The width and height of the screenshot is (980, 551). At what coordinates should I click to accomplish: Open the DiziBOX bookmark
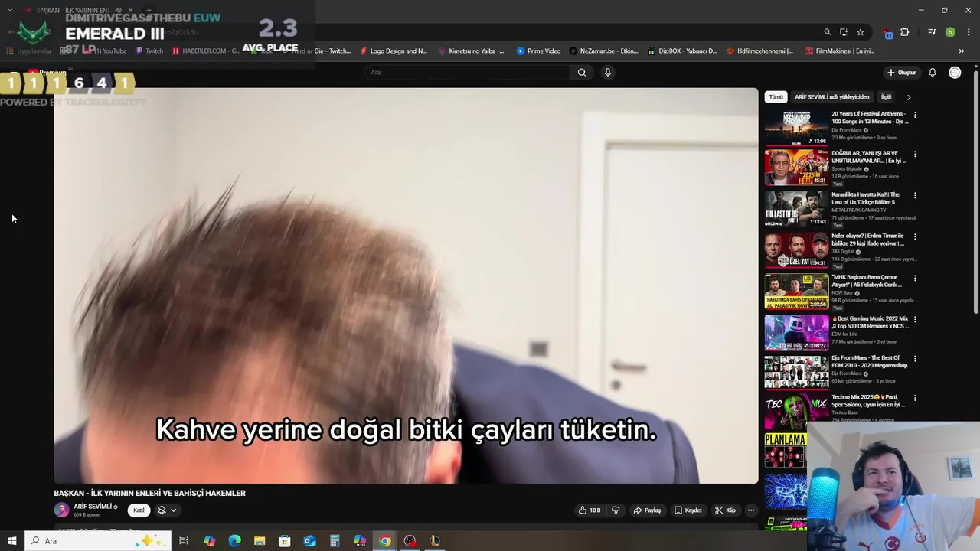coord(682,51)
